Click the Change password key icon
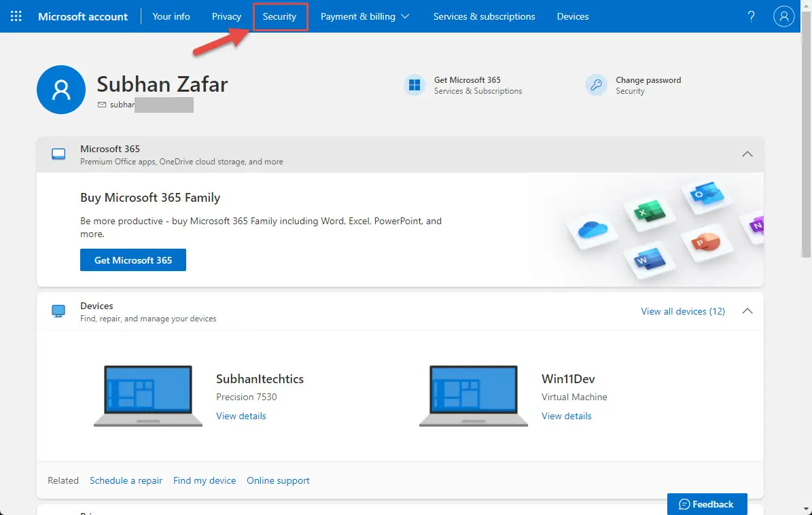Image resolution: width=812 pixels, height=515 pixels. 596,85
